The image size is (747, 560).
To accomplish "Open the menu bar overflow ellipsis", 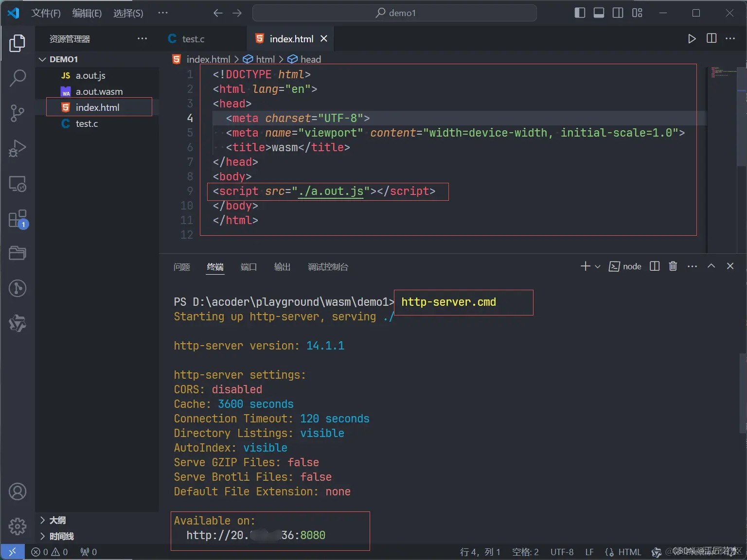I will point(163,13).
